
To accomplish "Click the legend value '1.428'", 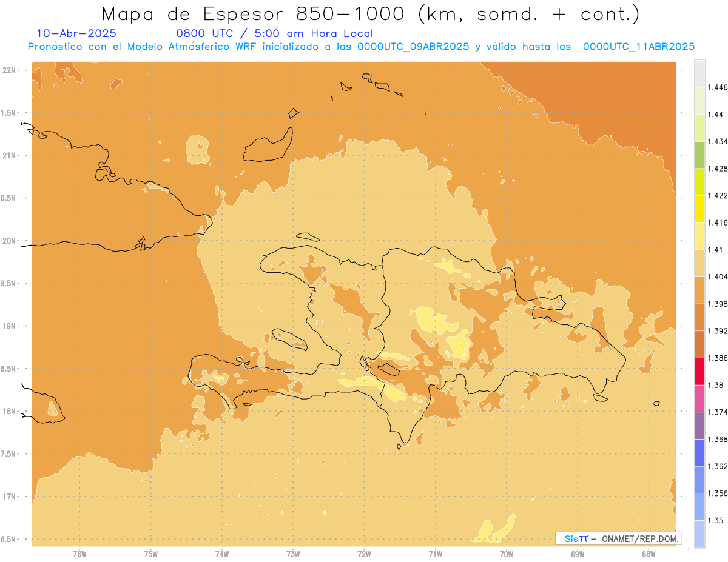I will (717, 169).
